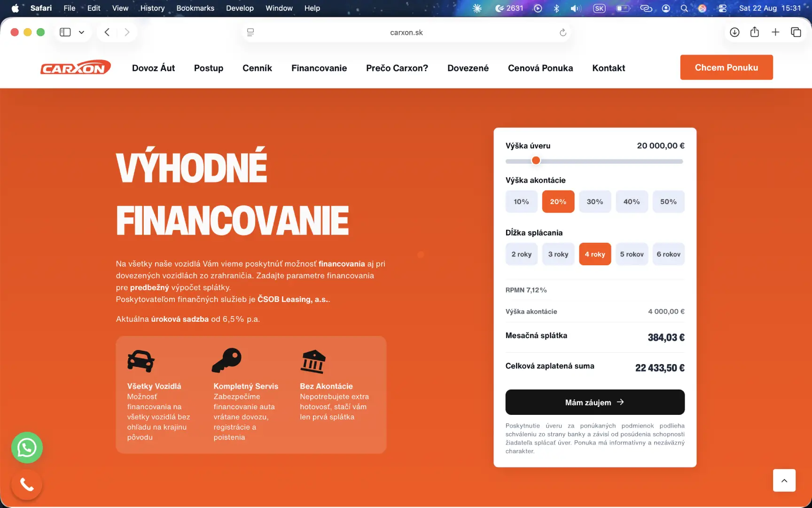
Task: Open page reader menu in address bar
Action: coord(250,32)
